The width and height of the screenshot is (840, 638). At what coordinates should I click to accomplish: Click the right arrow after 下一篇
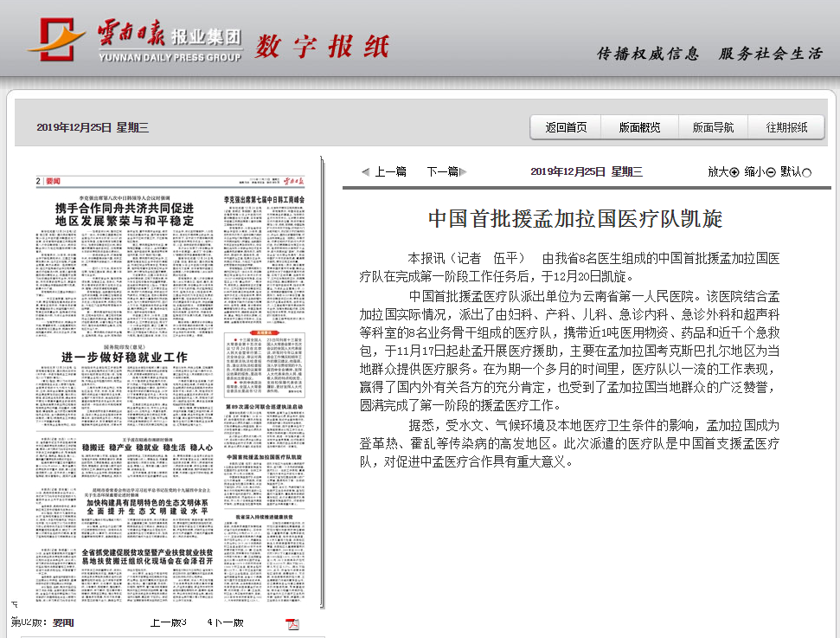tap(464, 172)
